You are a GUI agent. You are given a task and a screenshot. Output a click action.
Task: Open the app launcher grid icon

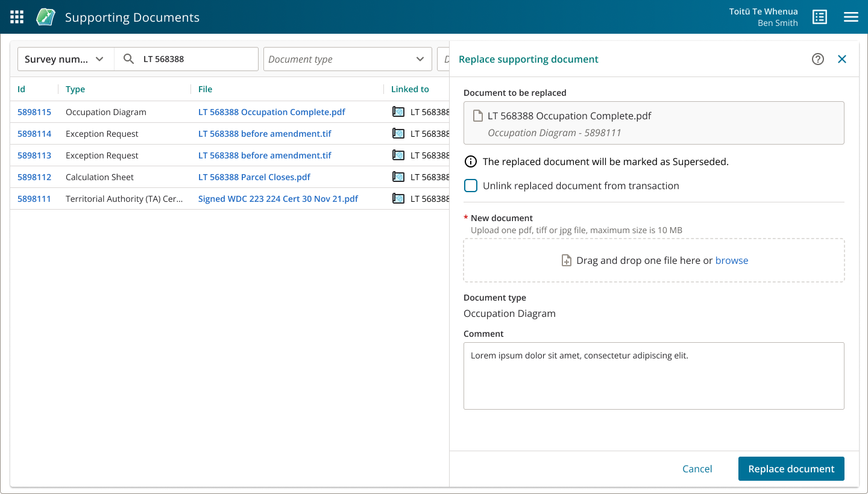pyautogui.click(x=17, y=17)
